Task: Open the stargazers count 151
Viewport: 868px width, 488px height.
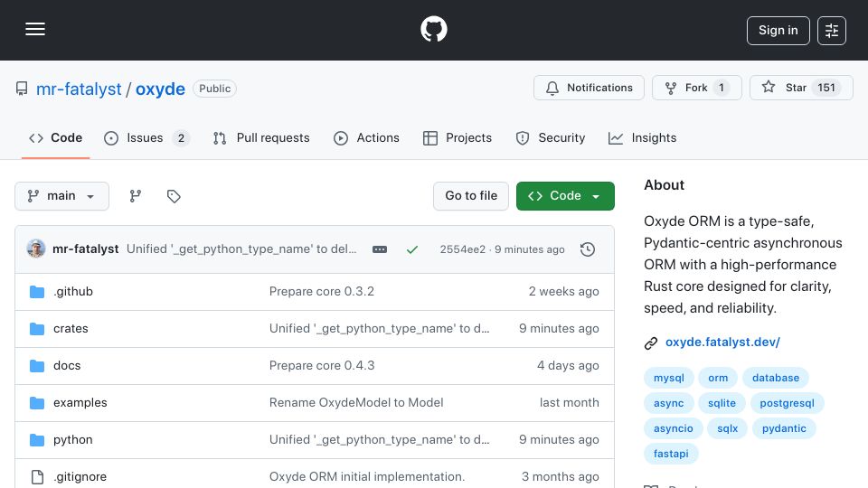Action: (x=826, y=88)
